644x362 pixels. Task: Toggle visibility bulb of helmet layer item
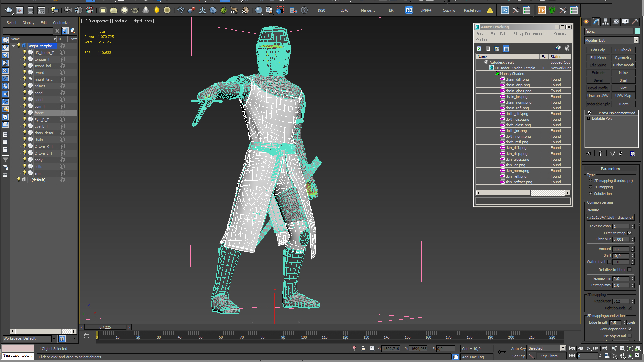pyautogui.click(x=25, y=86)
